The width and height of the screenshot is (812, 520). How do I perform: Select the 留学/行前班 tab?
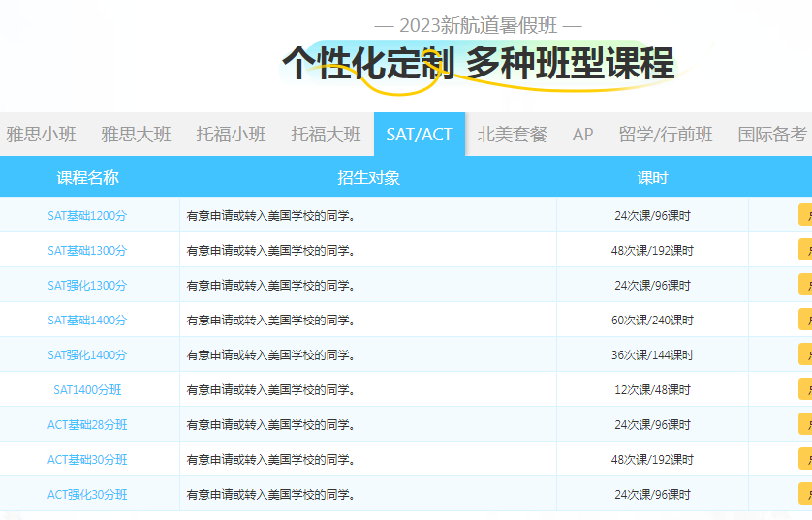tap(666, 135)
